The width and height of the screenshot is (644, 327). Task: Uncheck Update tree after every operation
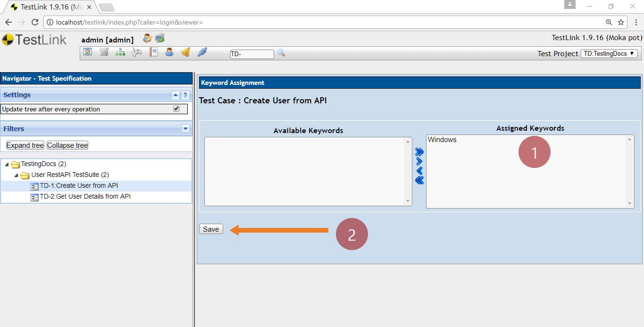pos(176,109)
